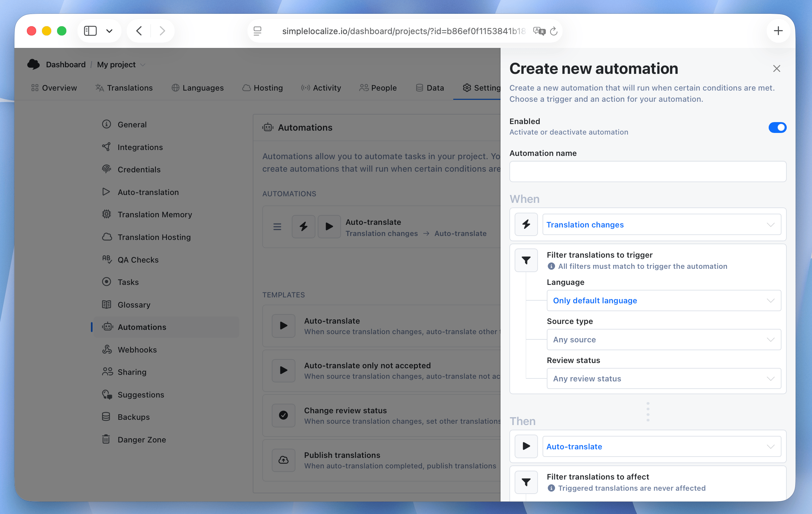Reload the page with the refresh icon
The image size is (812, 514).
pyautogui.click(x=553, y=31)
